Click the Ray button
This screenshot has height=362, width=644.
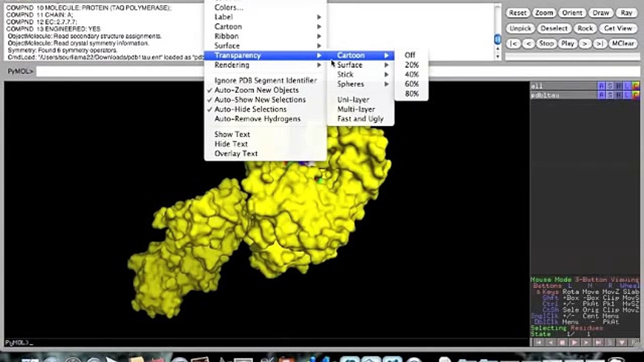click(x=626, y=13)
